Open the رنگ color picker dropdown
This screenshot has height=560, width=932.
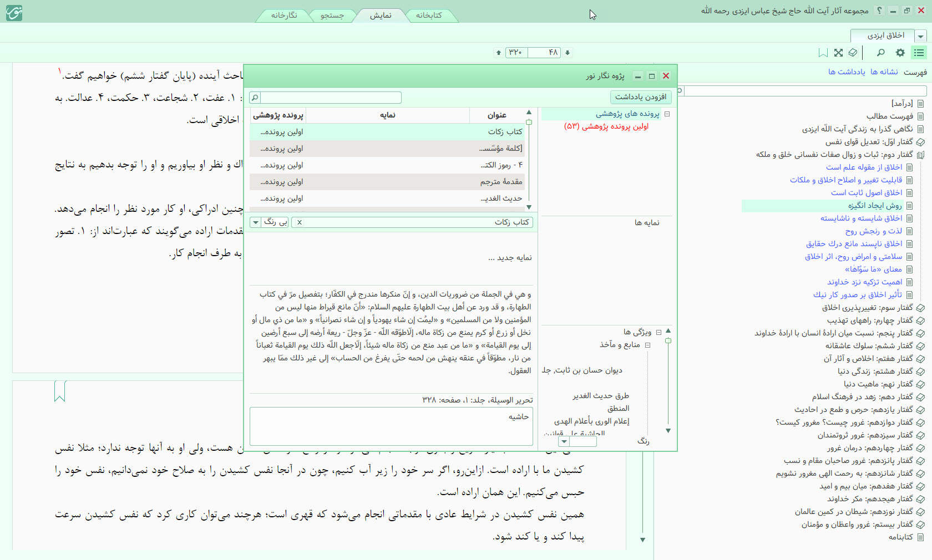pos(564,442)
